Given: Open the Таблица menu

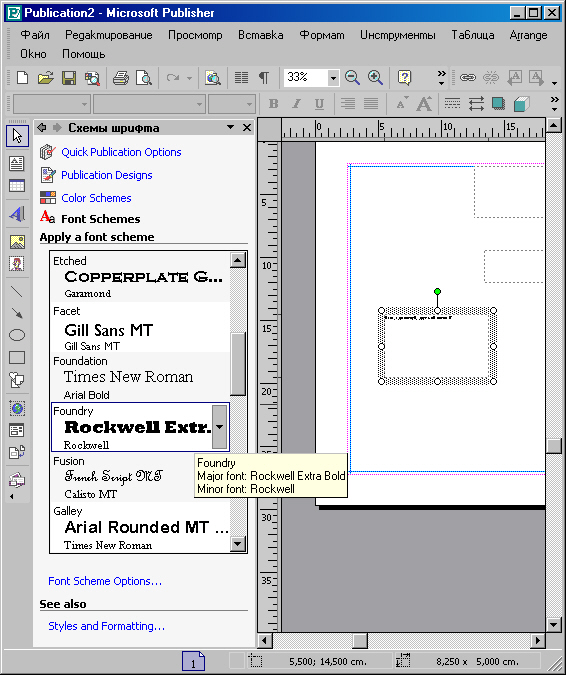Looking at the screenshot, I should tap(472, 35).
